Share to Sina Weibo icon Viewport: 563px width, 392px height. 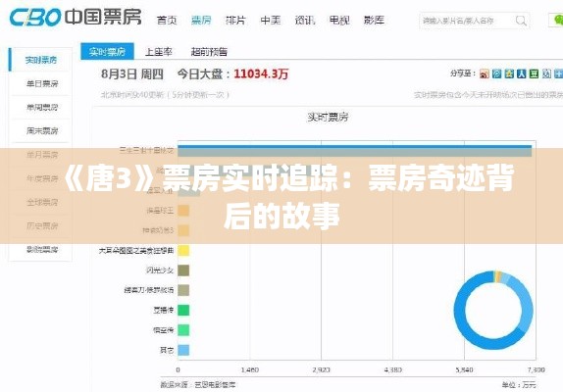(x=485, y=73)
